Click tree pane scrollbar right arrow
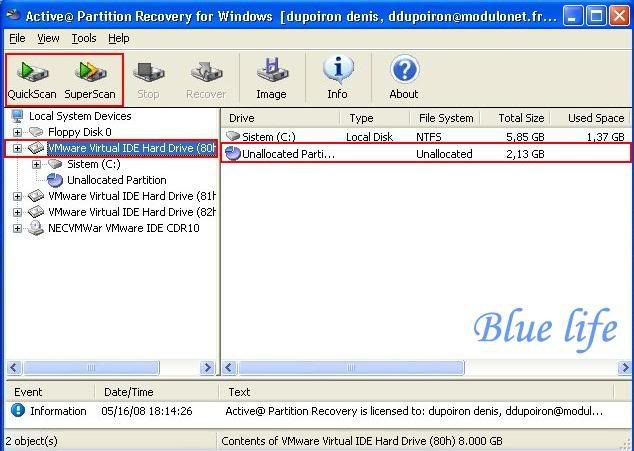 (x=207, y=367)
